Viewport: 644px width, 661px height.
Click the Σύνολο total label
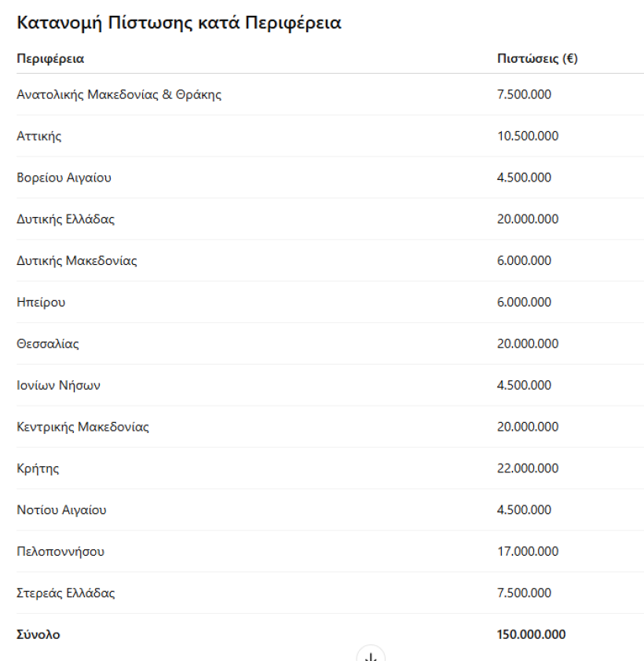pos(38,634)
